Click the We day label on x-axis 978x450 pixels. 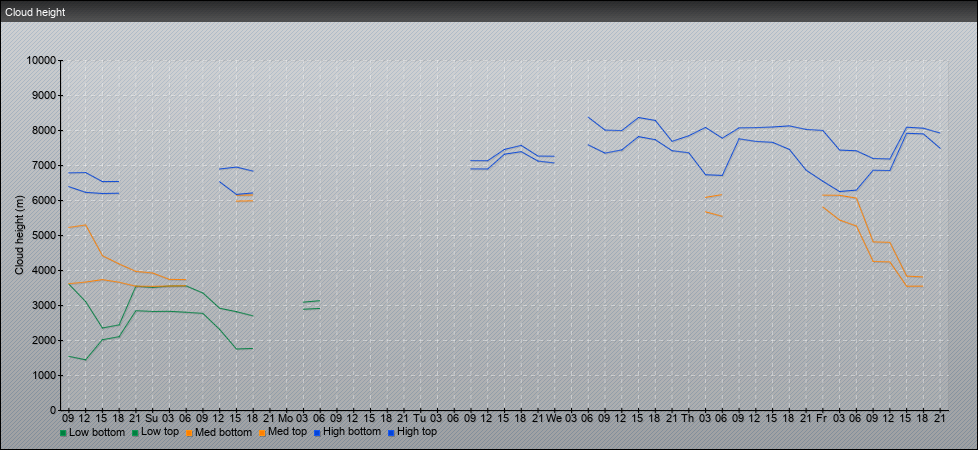[x=554, y=418]
